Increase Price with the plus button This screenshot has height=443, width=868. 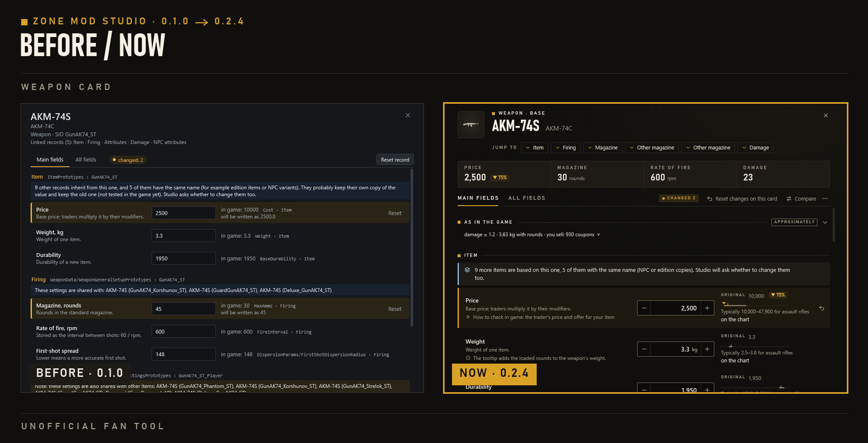(707, 308)
